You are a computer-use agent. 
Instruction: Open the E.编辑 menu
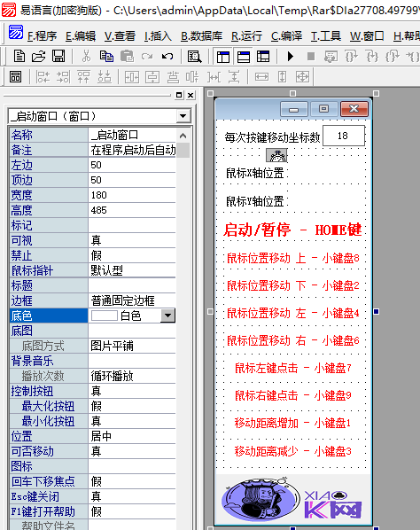click(x=81, y=35)
